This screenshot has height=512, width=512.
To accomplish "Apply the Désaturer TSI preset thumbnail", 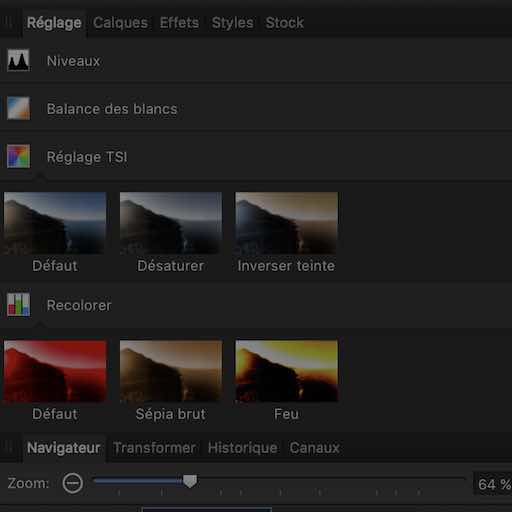I will point(171,223).
